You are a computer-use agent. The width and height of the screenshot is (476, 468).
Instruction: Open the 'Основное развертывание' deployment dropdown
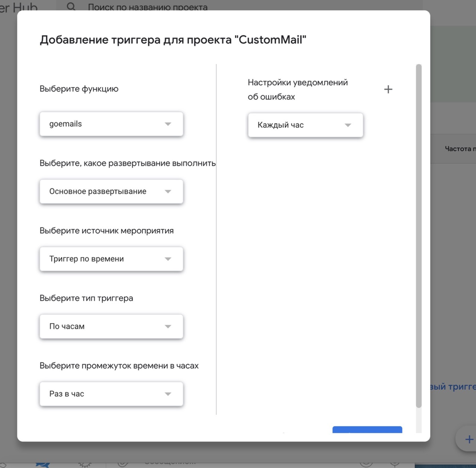(x=111, y=191)
